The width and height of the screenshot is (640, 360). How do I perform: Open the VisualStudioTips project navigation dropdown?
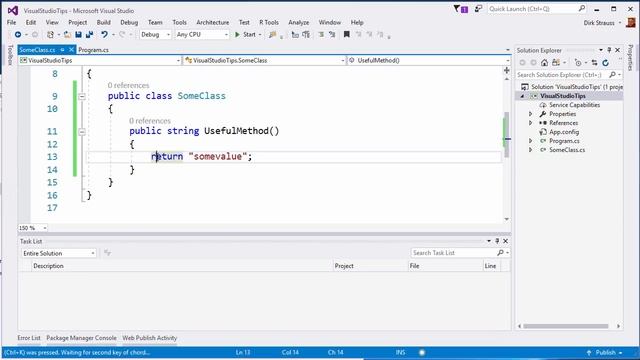100,60
